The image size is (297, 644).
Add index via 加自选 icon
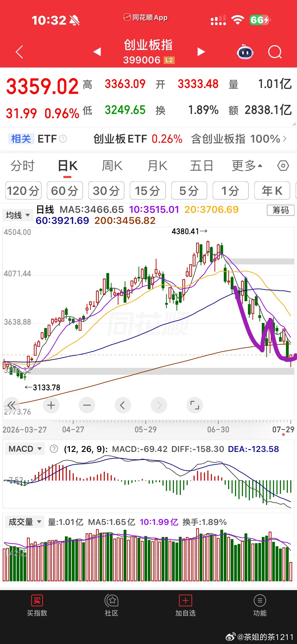click(185, 606)
